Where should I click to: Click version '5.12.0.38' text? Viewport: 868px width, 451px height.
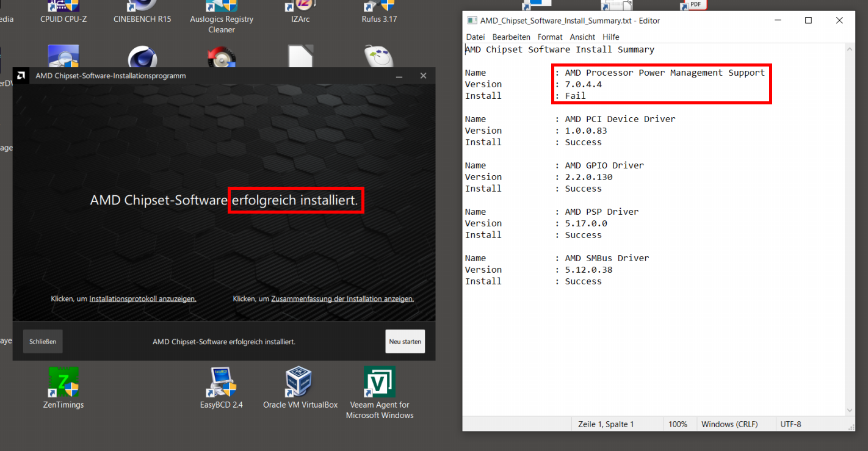[x=588, y=270]
